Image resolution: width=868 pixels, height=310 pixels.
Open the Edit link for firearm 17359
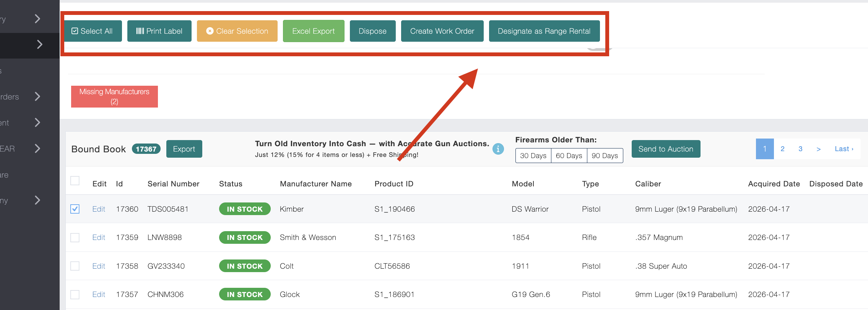click(99, 238)
